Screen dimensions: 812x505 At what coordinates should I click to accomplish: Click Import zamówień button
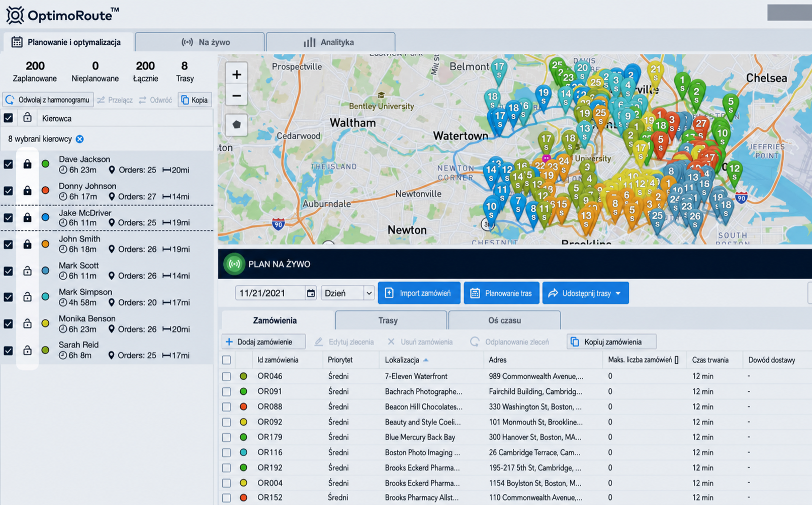419,293
